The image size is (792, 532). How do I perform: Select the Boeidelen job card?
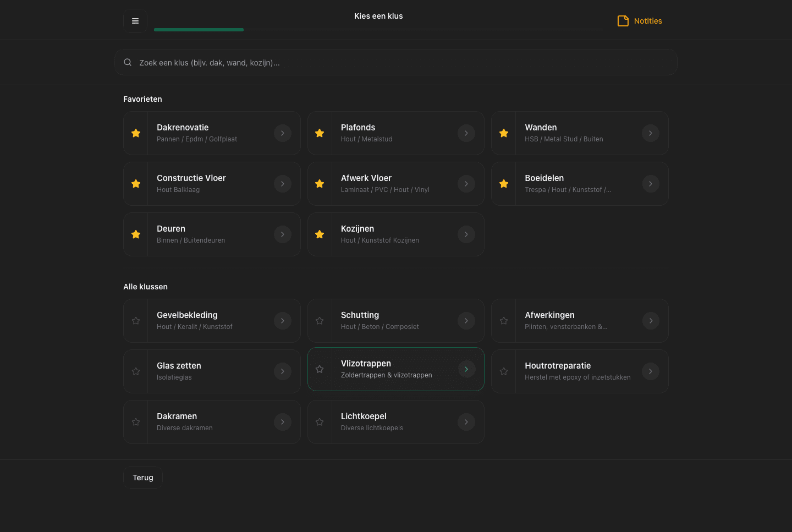(x=572, y=184)
